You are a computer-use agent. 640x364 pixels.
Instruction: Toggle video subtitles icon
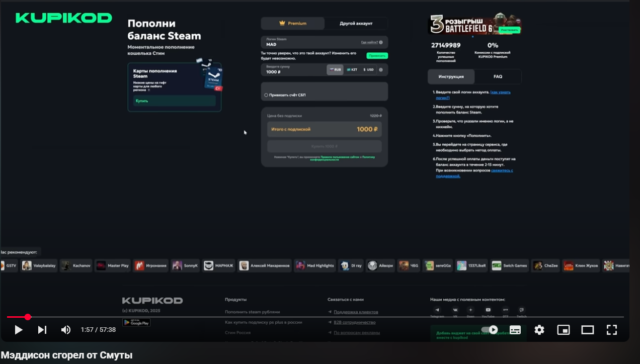pos(515,330)
